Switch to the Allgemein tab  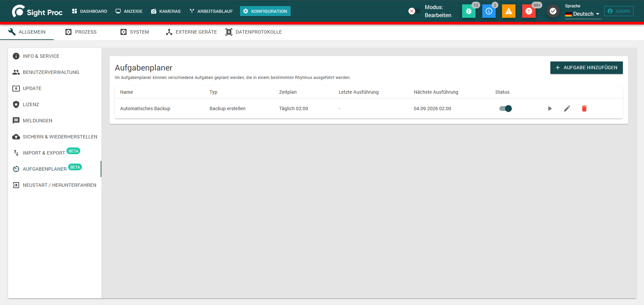coord(27,32)
